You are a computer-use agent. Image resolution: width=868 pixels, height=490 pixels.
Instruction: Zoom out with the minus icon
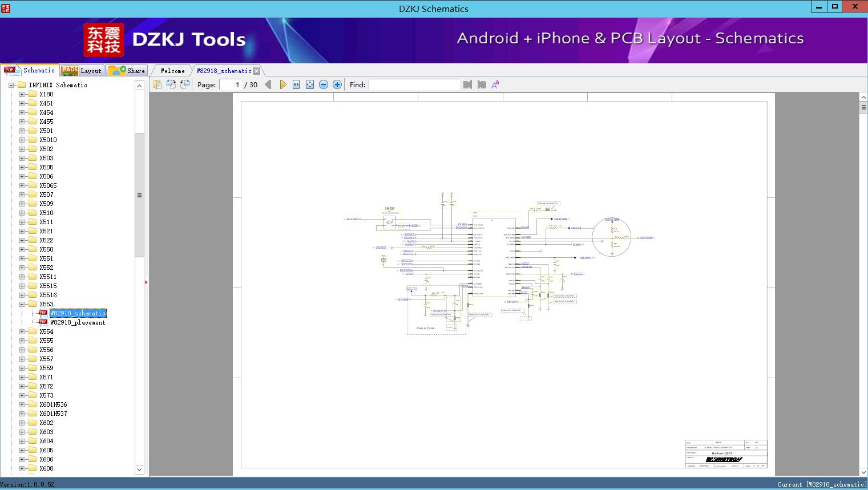click(324, 84)
